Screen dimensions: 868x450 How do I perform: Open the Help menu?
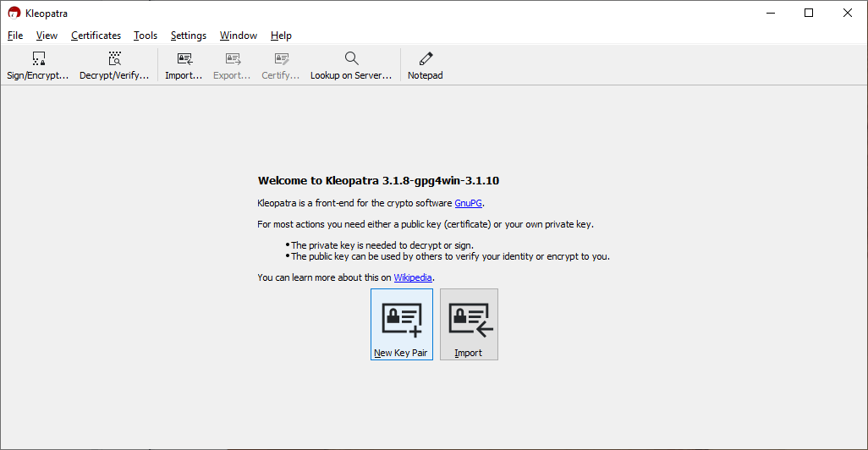pyautogui.click(x=281, y=36)
